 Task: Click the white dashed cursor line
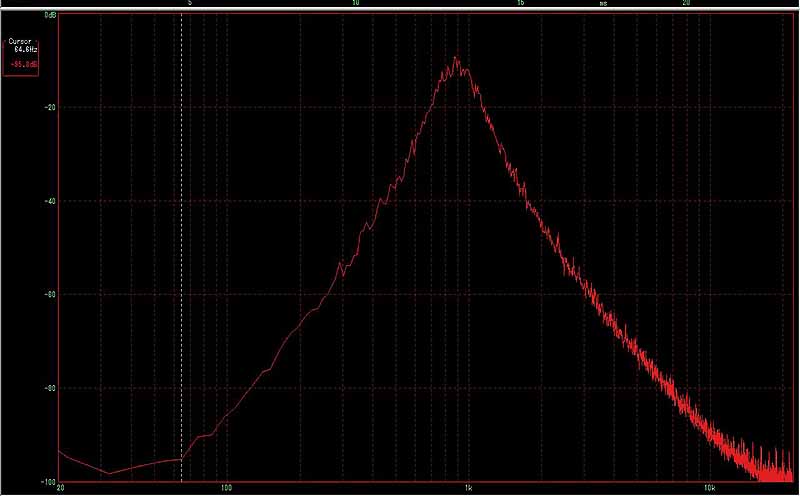[x=181, y=250]
